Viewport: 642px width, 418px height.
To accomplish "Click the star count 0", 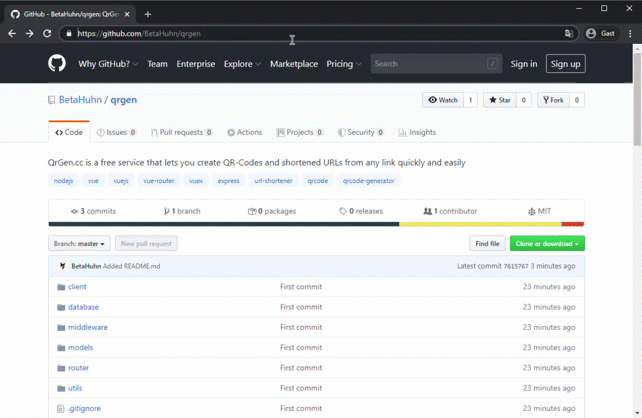I will [524, 100].
